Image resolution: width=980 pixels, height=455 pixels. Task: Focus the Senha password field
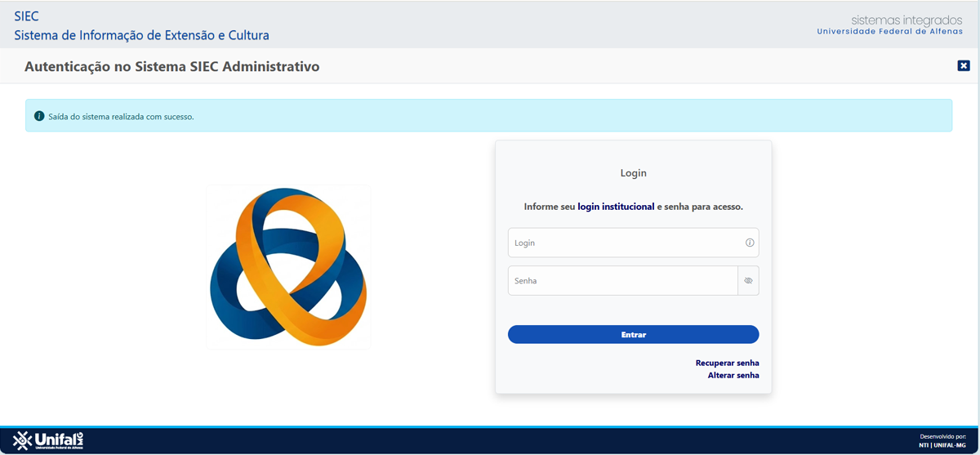[622, 280]
